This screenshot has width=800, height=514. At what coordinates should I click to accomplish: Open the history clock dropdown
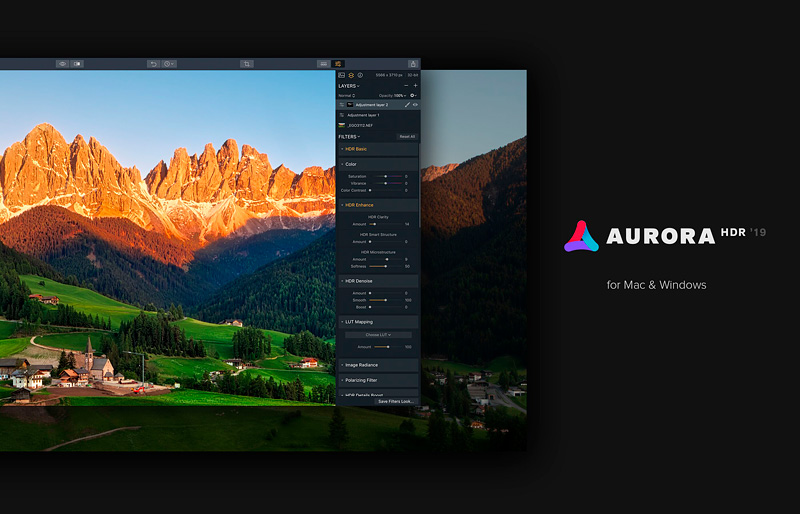[169, 64]
